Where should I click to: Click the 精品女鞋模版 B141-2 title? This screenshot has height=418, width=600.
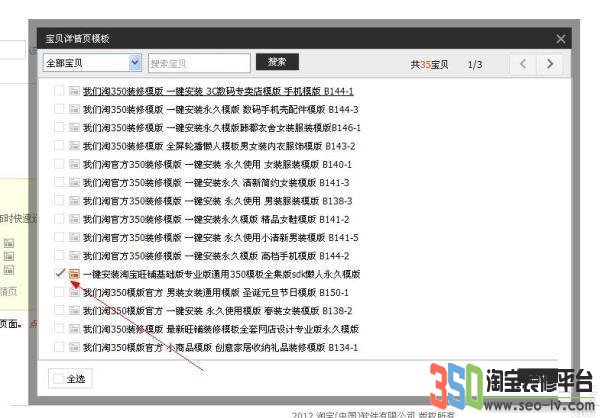pos(216,219)
